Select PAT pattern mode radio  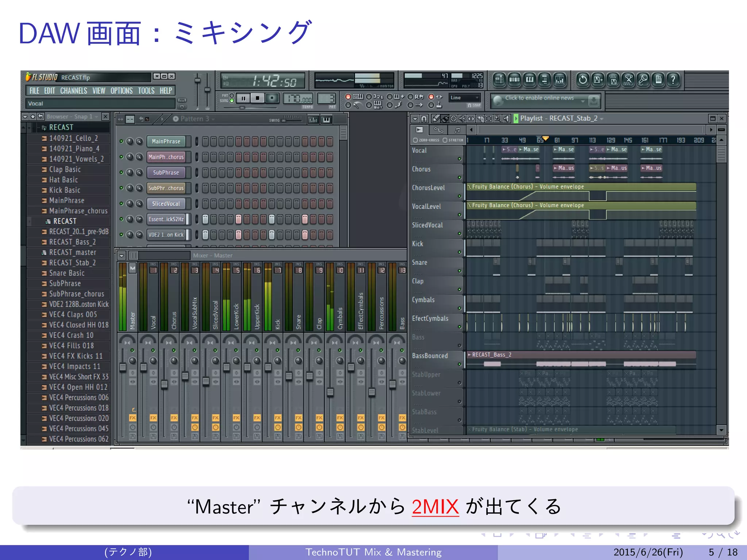(x=232, y=96)
